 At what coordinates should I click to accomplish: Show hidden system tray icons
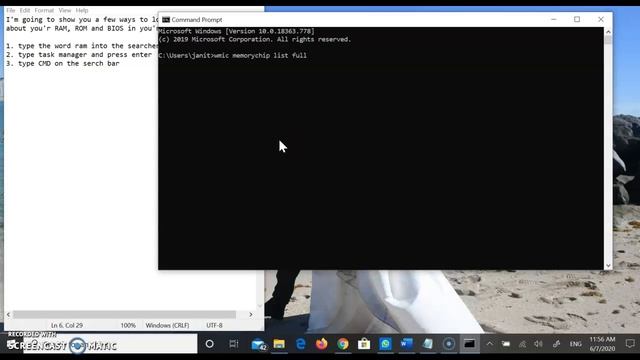[489, 344]
